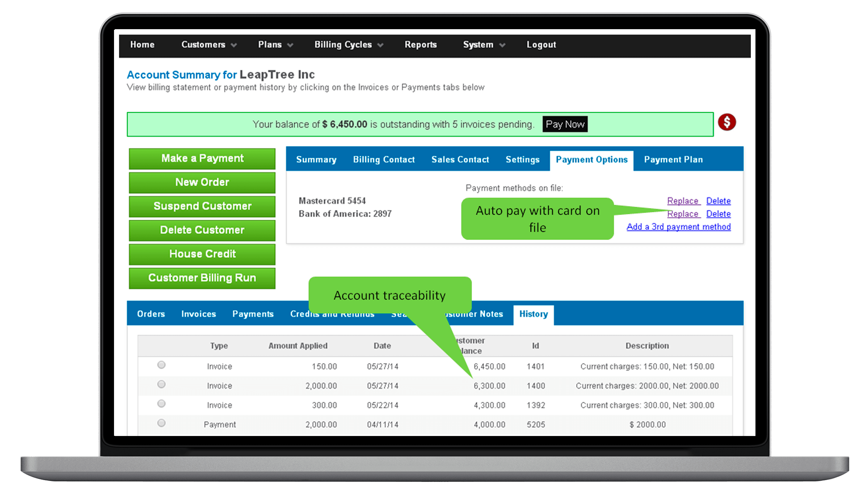The image size is (868, 496).
Task: Click Delete link for Mastercard 5454
Action: click(x=718, y=201)
